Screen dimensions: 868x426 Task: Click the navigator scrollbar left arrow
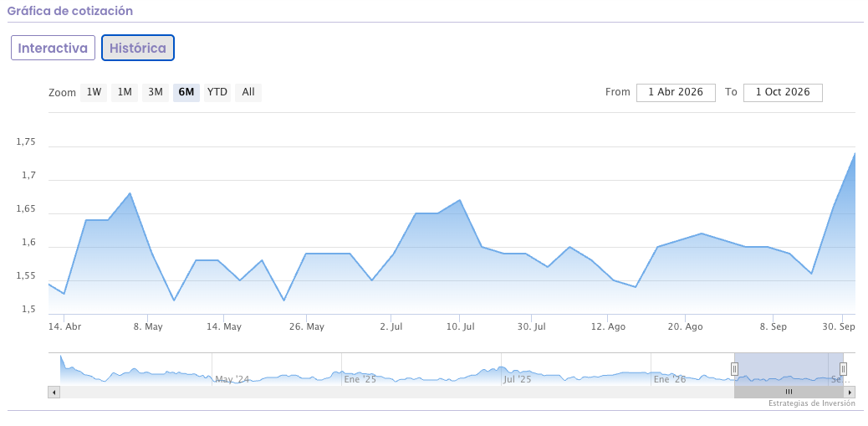coord(54,393)
